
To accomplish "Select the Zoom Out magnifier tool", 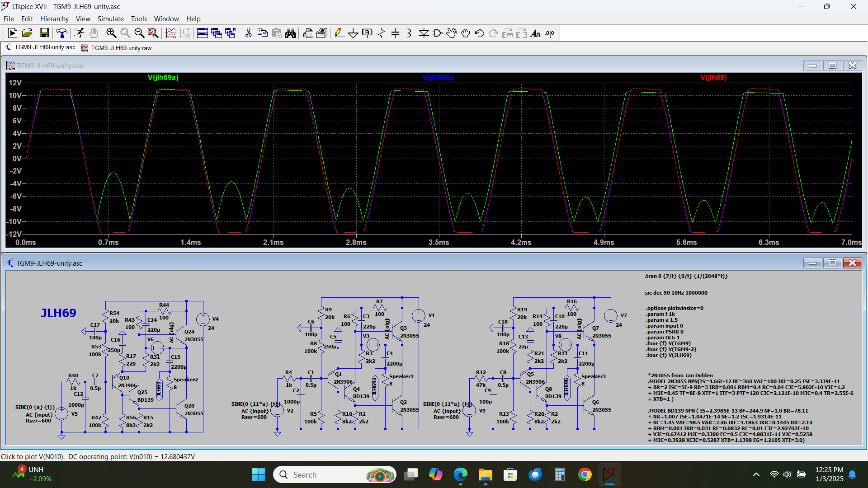I will 139,33.
